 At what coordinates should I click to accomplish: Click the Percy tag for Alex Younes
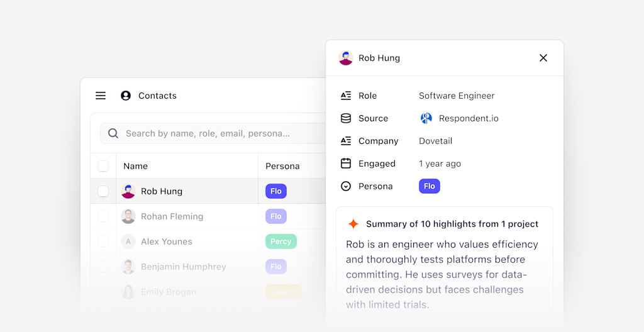coord(281,241)
